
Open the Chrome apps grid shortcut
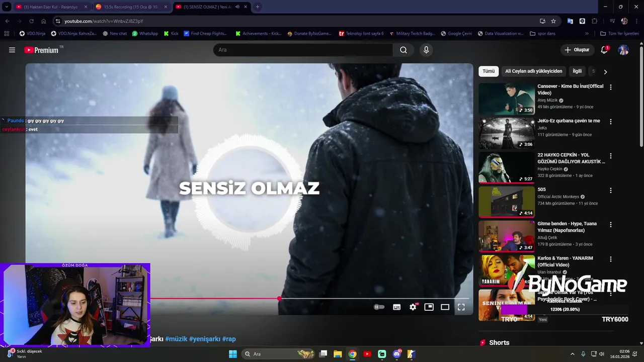click(7, 33)
